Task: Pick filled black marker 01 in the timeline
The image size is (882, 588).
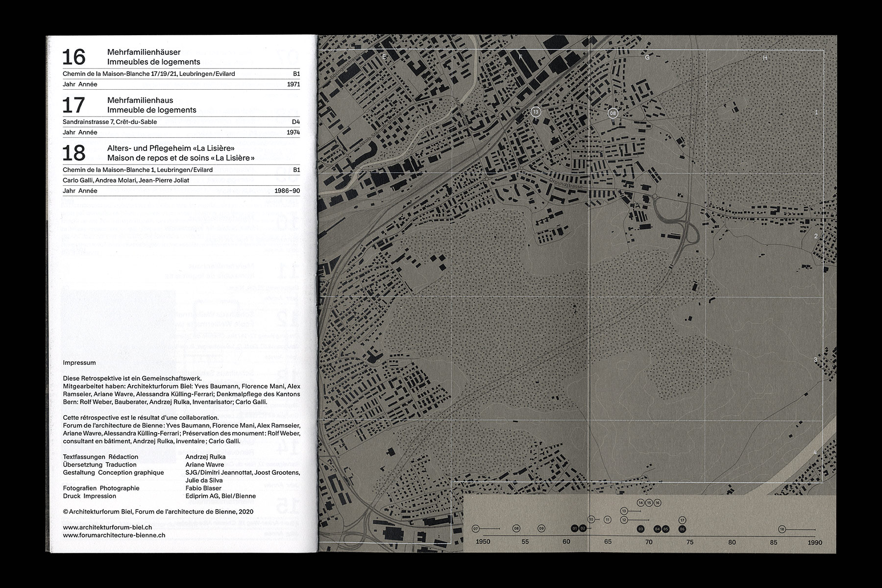Action: (574, 529)
